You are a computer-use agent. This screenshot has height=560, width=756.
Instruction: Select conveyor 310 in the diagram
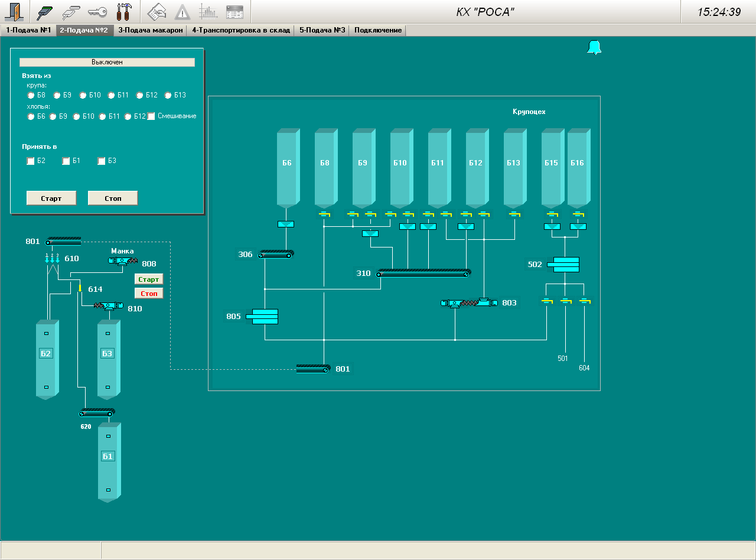pyautogui.click(x=424, y=274)
